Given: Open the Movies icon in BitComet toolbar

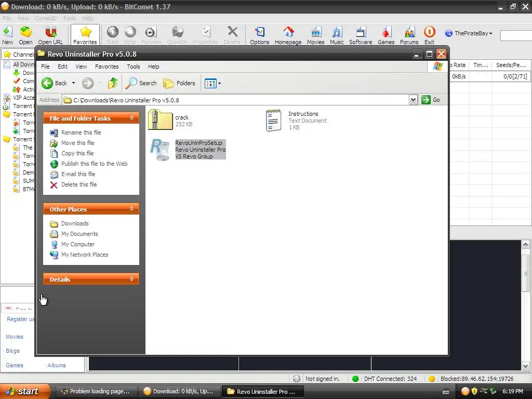Looking at the screenshot, I should coord(315,35).
